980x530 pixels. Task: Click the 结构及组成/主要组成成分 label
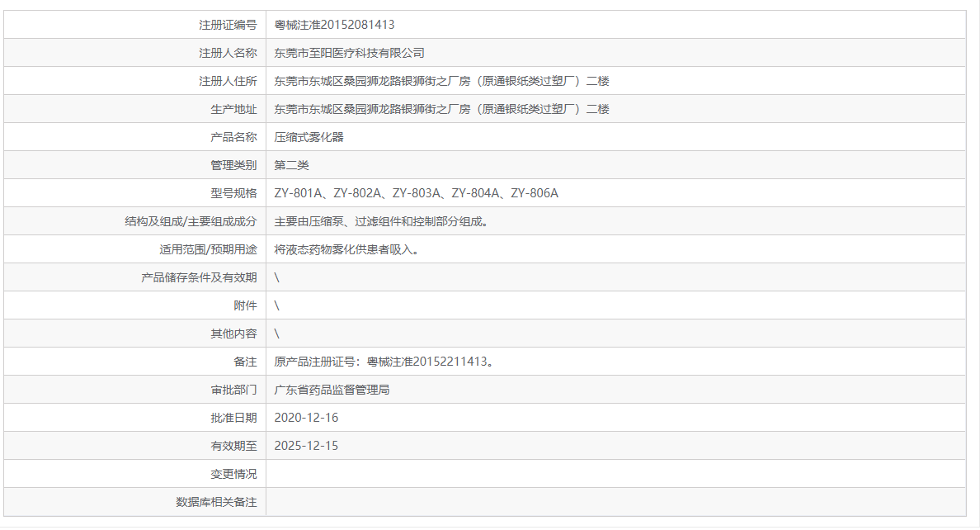point(191,221)
